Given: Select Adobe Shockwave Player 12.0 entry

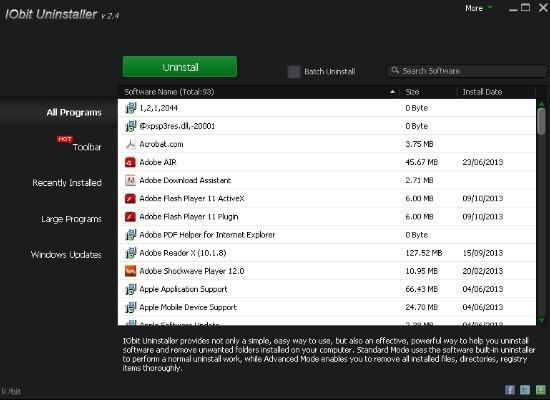Looking at the screenshot, I should [x=192, y=271].
